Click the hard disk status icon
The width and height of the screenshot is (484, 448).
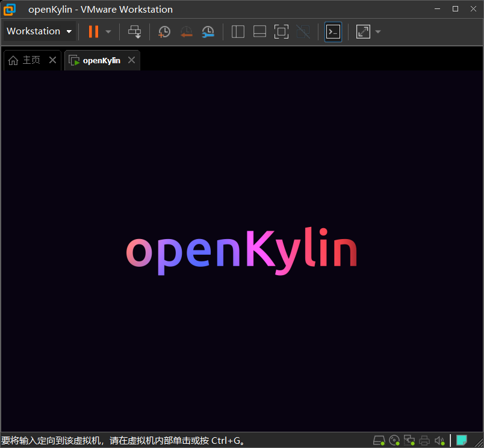pos(379,440)
